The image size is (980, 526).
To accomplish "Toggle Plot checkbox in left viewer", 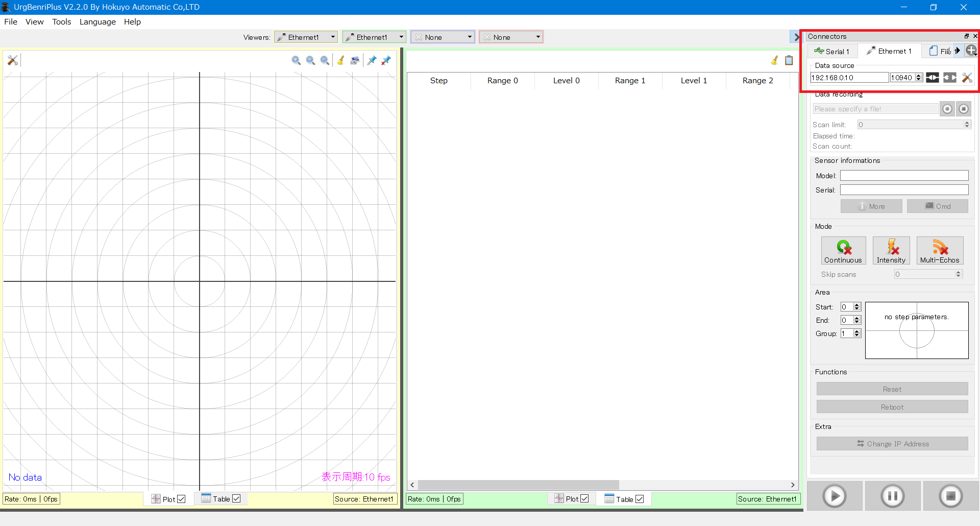I will click(x=181, y=499).
